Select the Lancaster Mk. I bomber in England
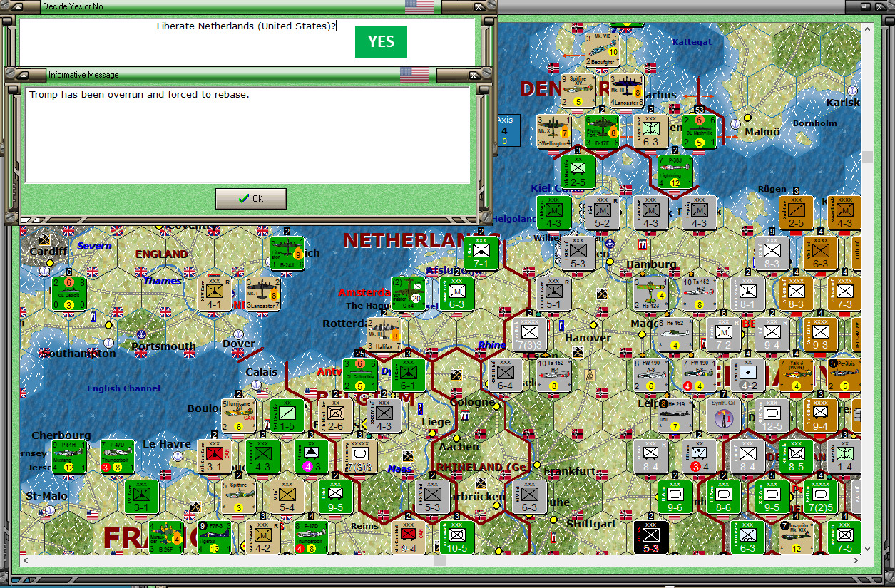This screenshot has width=895, height=588. point(263,294)
